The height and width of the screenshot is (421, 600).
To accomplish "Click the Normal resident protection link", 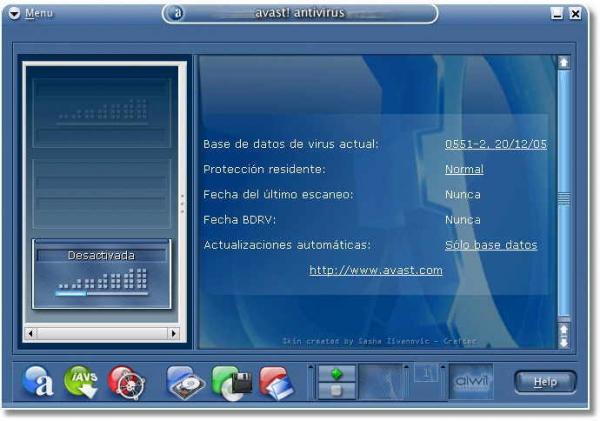I will point(464,169).
